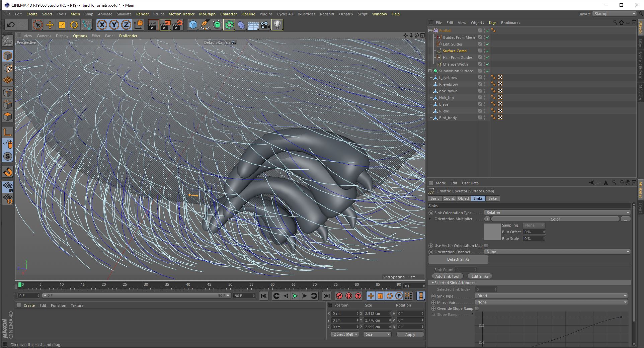Enable Override Slope Ramp checkbox
The height and width of the screenshot is (348, 644).
(477, 309)
